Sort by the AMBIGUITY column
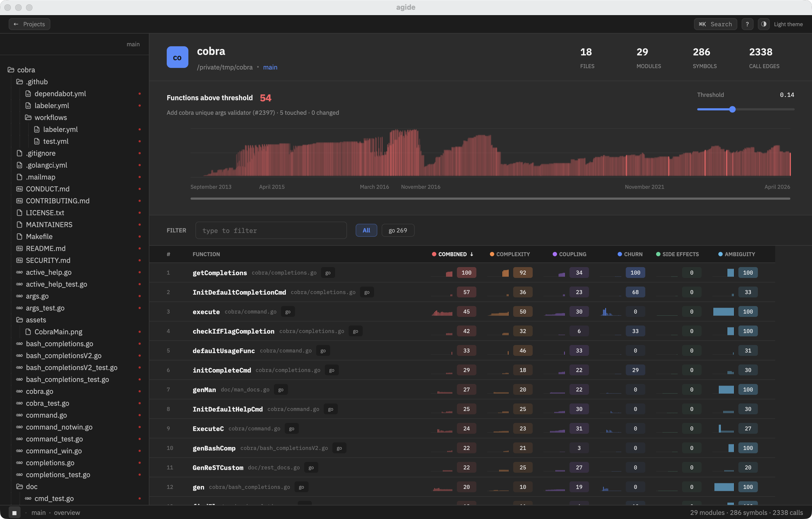The width and height of the screenshot is (812, 519). click(737, 254)
